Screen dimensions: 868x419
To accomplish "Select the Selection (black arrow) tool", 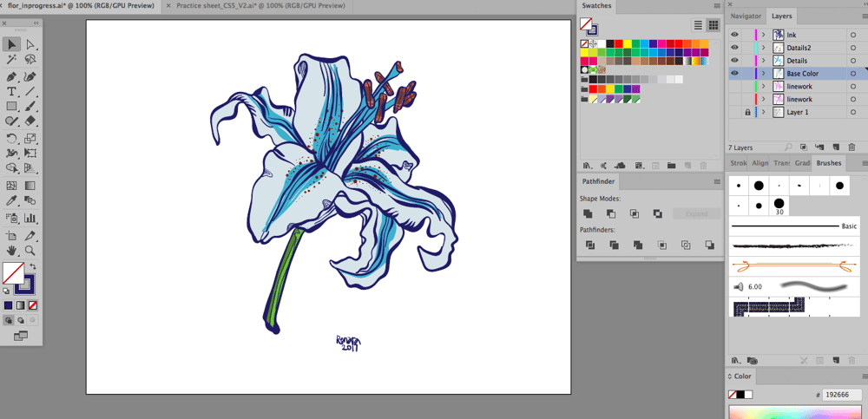I will pos(11,44).
